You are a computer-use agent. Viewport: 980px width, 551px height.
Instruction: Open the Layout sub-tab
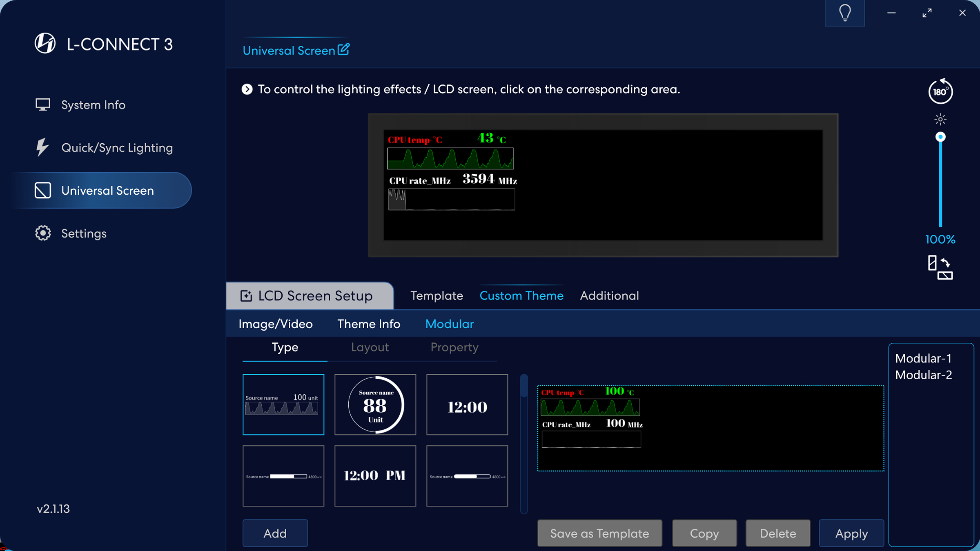370,347
